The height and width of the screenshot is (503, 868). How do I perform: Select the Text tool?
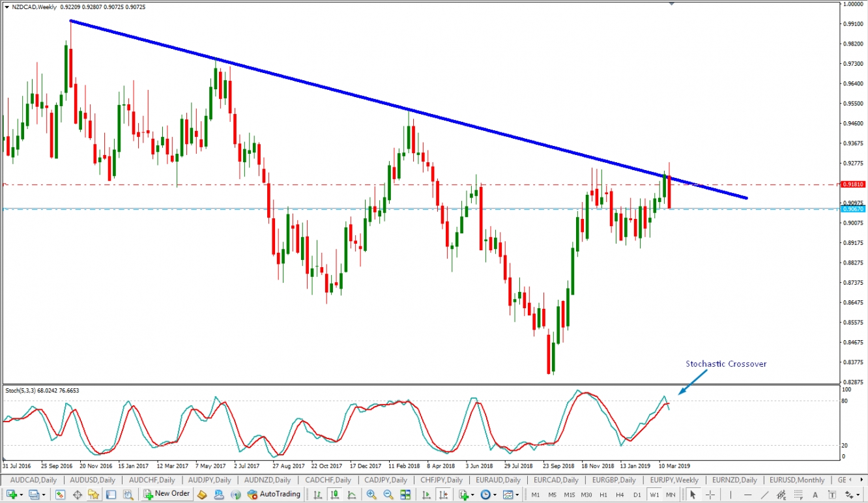815,495
